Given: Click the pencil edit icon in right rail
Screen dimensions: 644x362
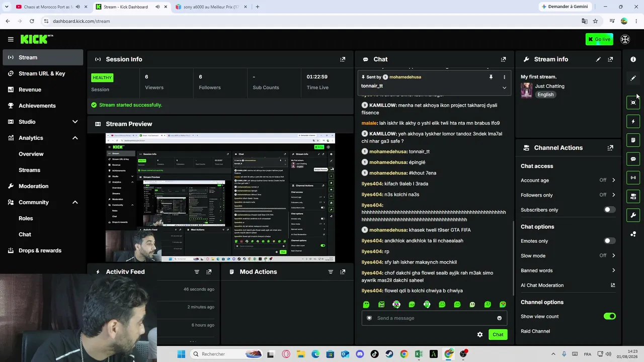Looking at the screenshot, I should point(633,78).
